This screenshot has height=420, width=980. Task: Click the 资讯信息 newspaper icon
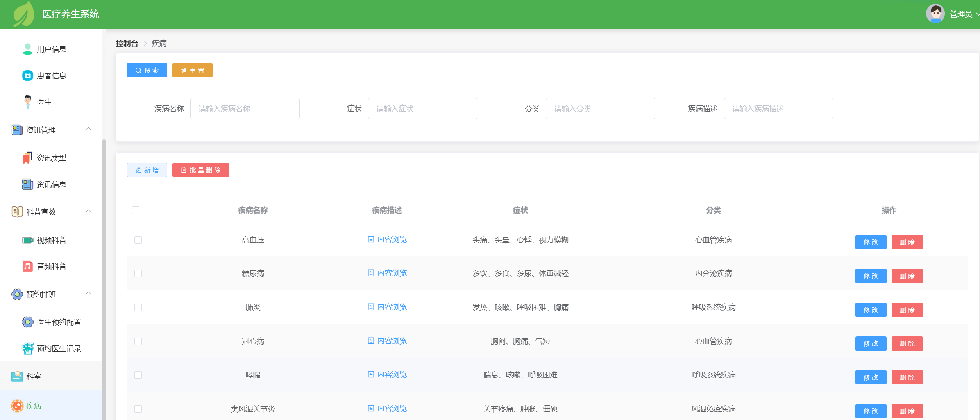(x=28, y=184)
